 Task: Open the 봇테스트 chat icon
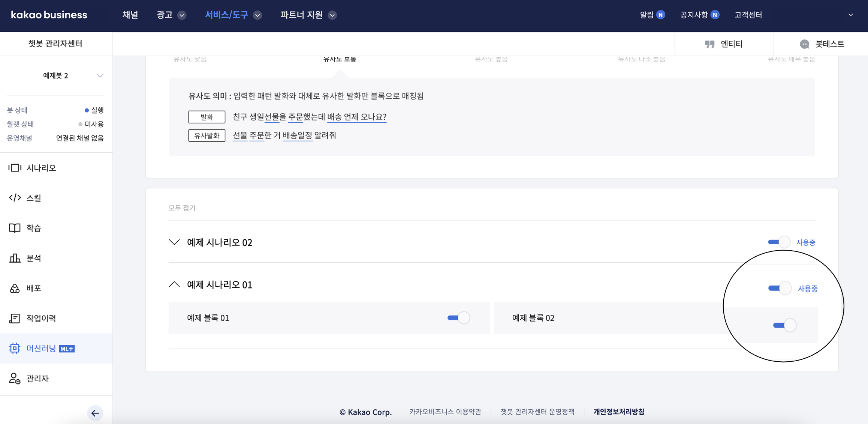pyautogui.click(x=804, y=44)
